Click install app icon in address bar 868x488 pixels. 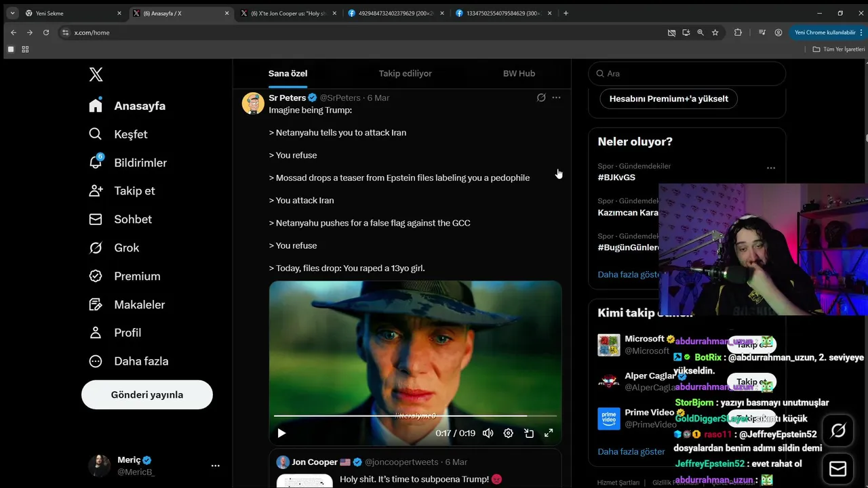[x=686, y=33]
